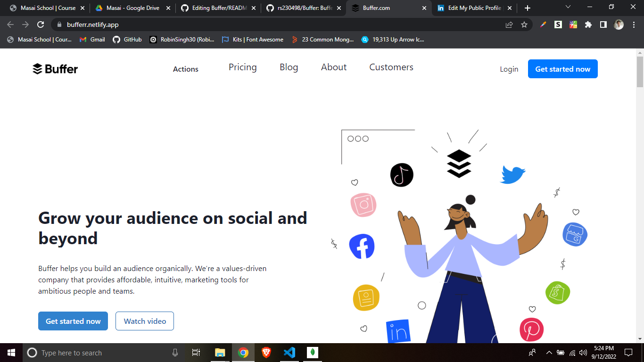
Task: Open the 19,313 Up Arrow Ic... bookmark
Action: click(x=393, y=40)
